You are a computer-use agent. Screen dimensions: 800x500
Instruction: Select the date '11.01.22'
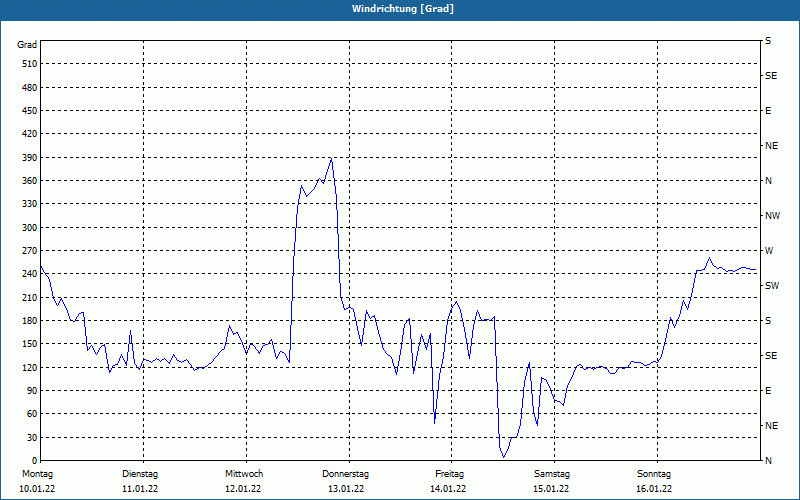tap(140, 489)
